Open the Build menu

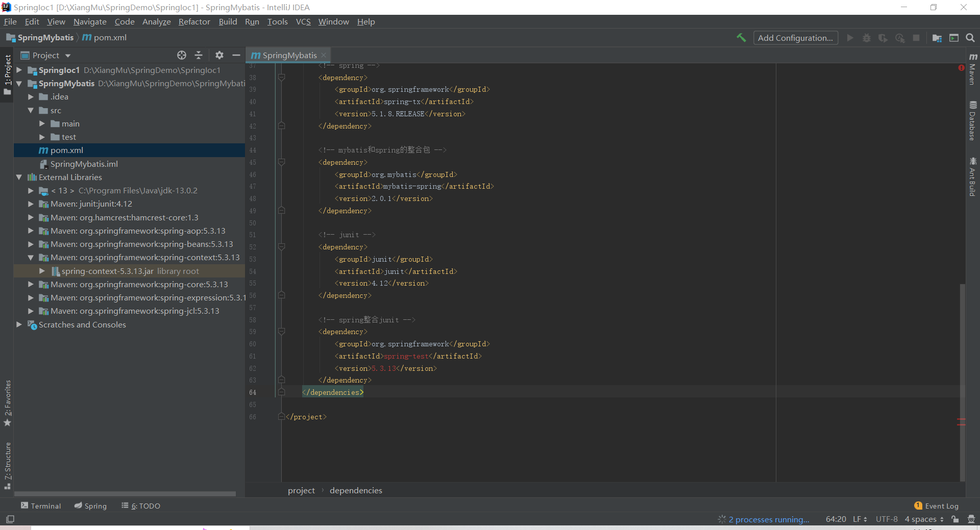pyautogui.click(x=228, y=21)
